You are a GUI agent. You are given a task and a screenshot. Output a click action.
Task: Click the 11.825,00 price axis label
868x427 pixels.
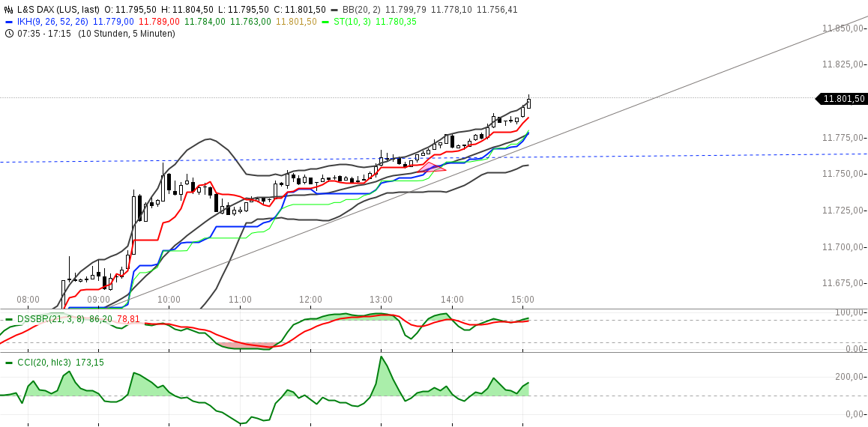843,64
